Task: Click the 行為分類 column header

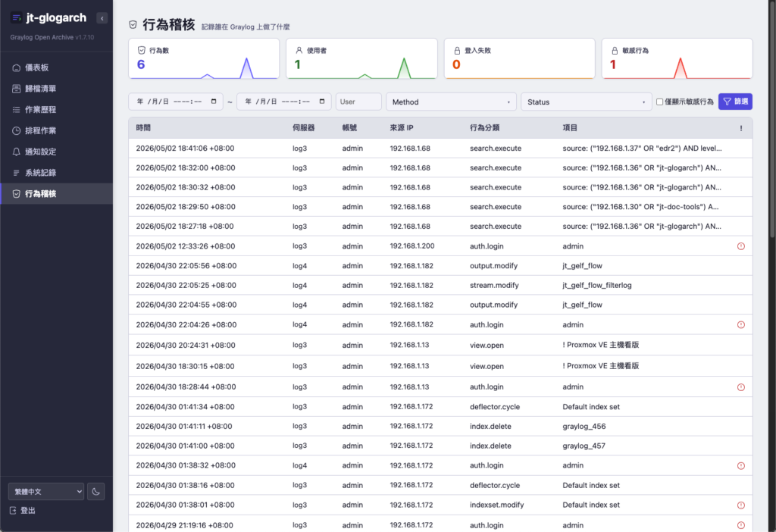Action: 484,127
